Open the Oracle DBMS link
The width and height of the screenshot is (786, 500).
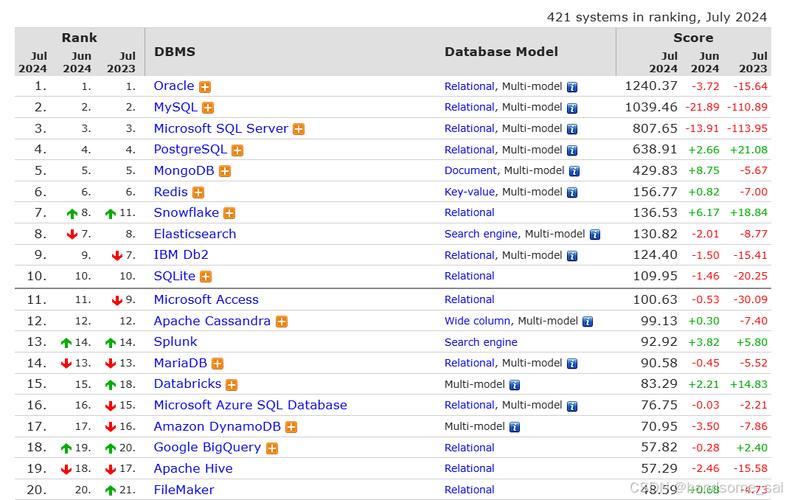pos(174,86)
